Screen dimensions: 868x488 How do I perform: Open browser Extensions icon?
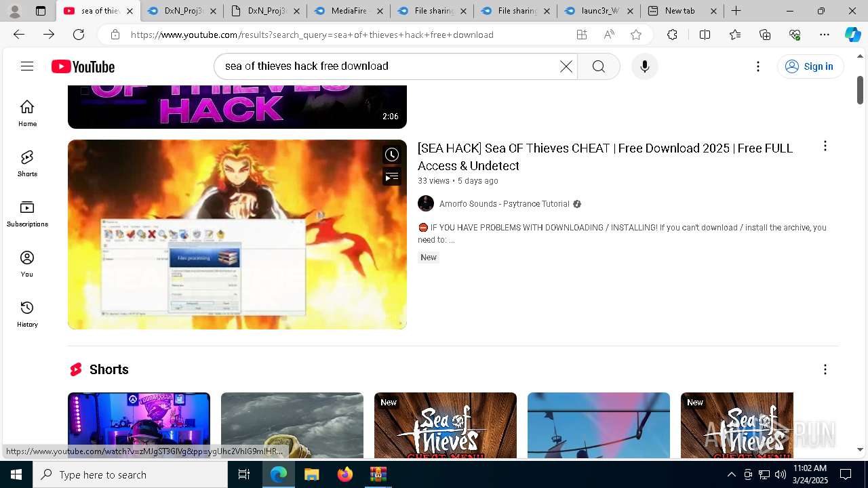[x=672, y=35]
